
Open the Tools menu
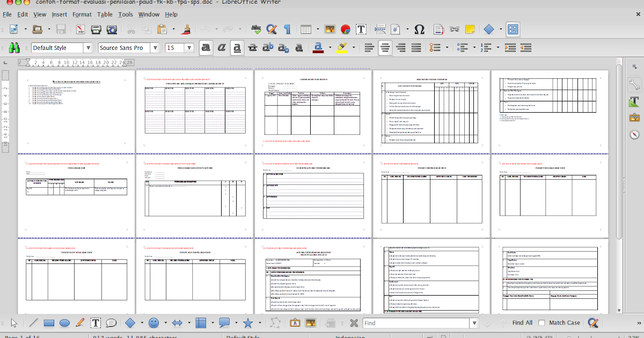pyautogui.click(x=126, y=14)
